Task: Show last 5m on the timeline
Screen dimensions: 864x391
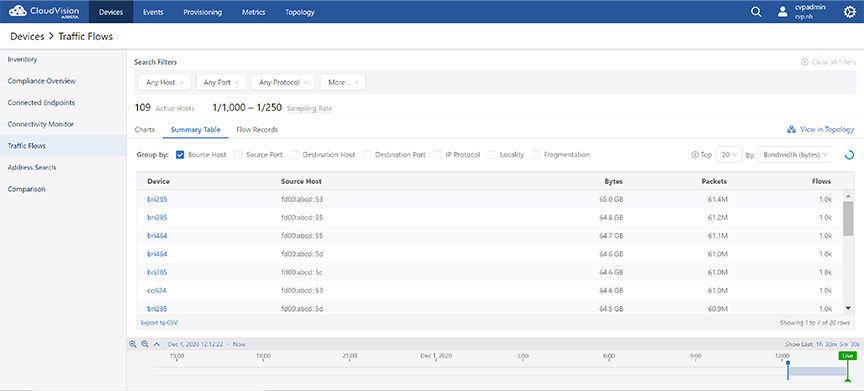Action: point(843,344)
